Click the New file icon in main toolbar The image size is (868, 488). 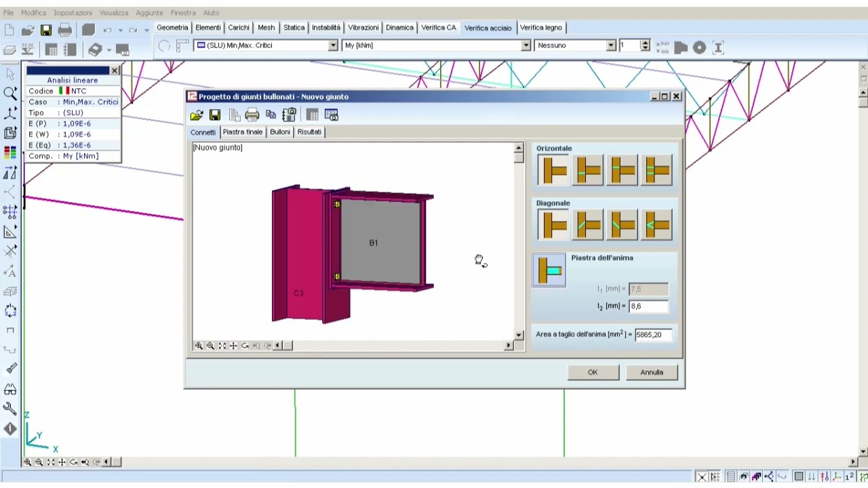9,30
